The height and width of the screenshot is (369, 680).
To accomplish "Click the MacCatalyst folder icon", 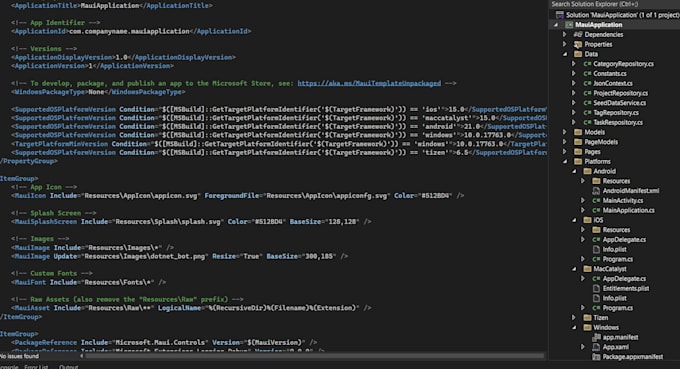I will tap(587, 269).
